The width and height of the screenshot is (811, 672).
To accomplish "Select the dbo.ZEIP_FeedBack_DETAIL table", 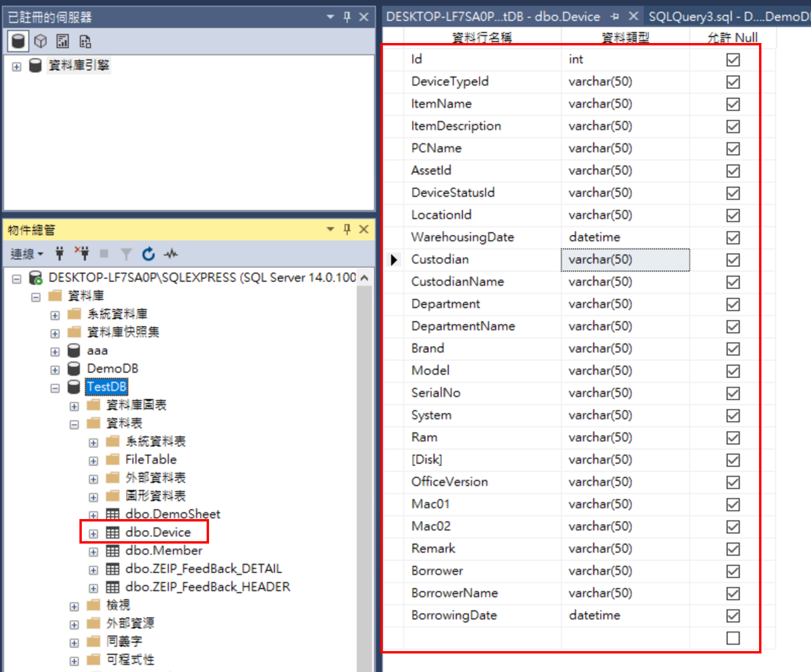I will click(x=204, y=569).
